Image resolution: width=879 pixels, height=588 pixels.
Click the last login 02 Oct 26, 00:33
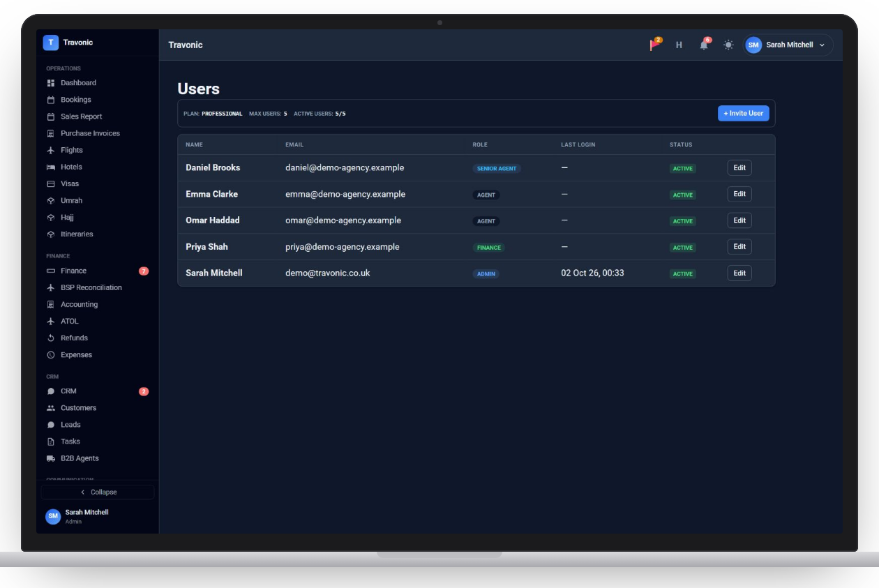pyautogui.click(x=592, y=273)
